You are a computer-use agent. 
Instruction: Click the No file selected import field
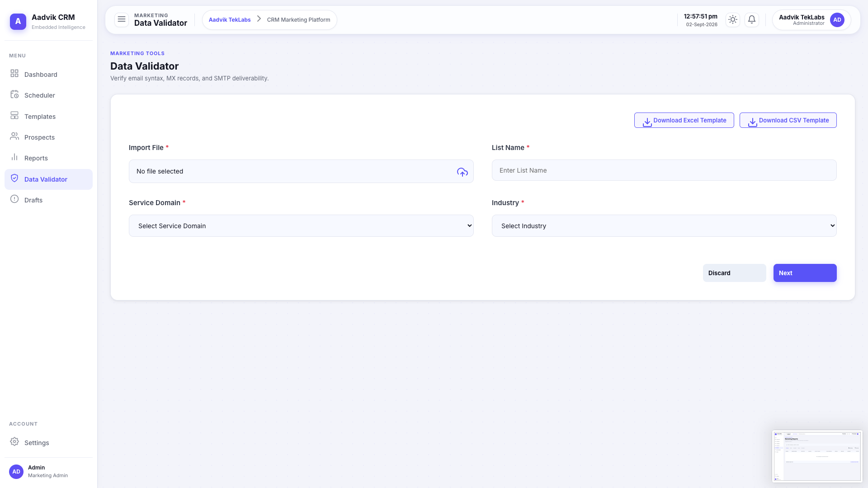point(301,171)
